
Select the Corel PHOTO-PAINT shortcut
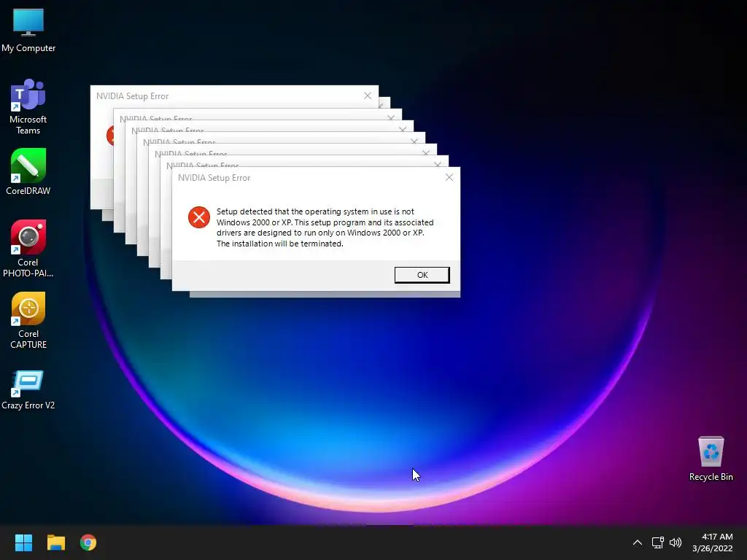tap(28, 249)
